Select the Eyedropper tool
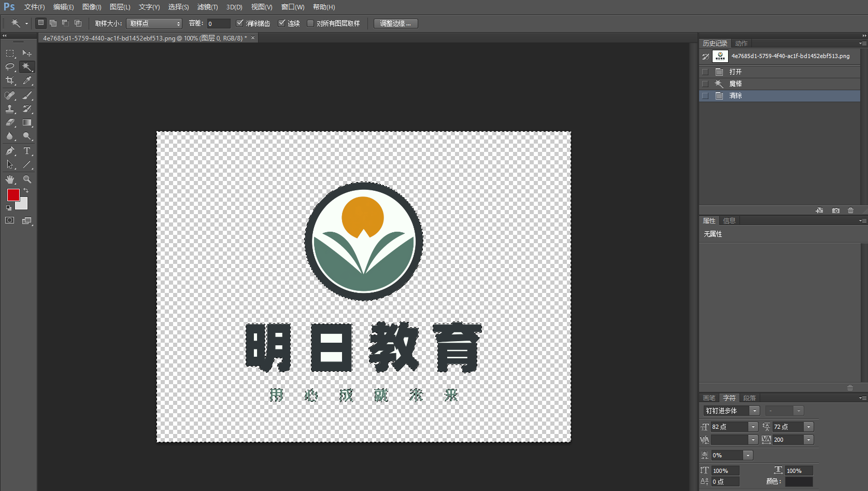This screenshot has width=868, height=491. (27, 80)
